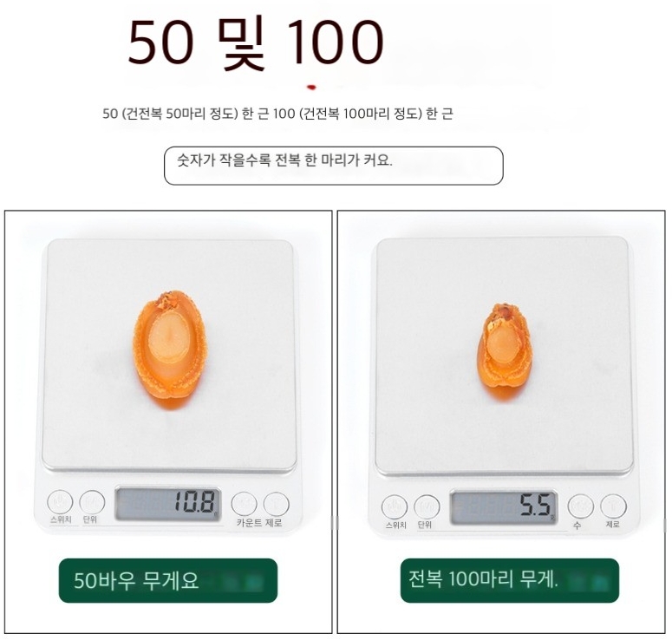Click the left scale display reading 10.8
The width and height of the screenshot is (672, 640).
pos(168,504)
